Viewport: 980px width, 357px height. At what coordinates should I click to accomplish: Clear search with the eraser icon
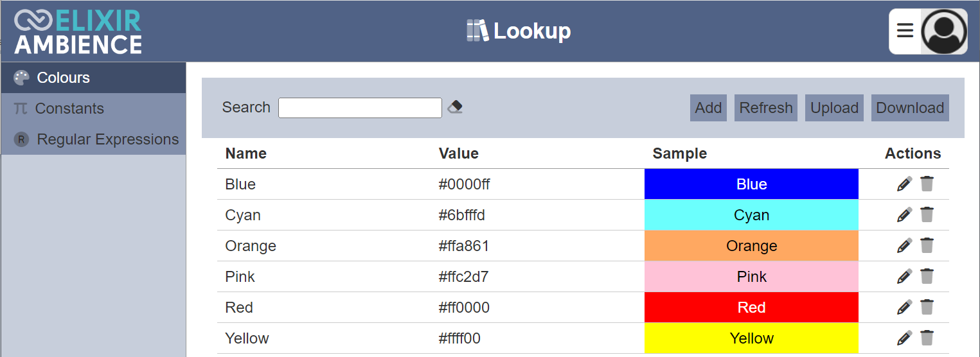[455, 107]
